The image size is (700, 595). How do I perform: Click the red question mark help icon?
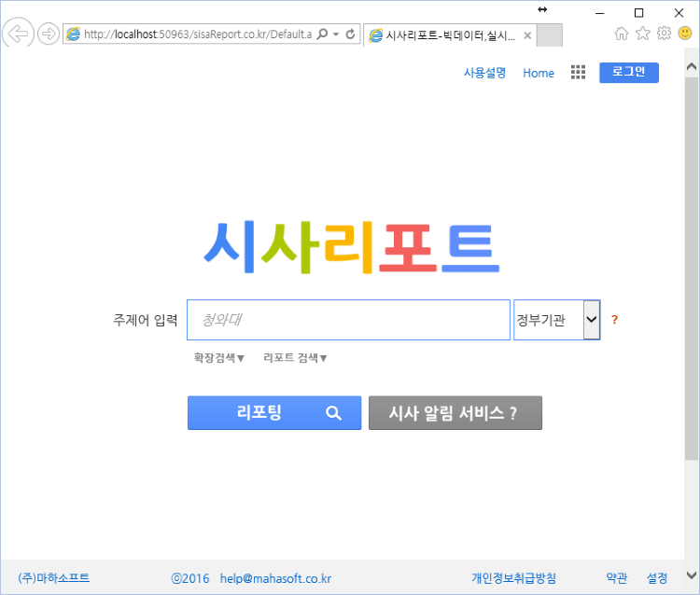pyautogui.click(x=614, y=320)
